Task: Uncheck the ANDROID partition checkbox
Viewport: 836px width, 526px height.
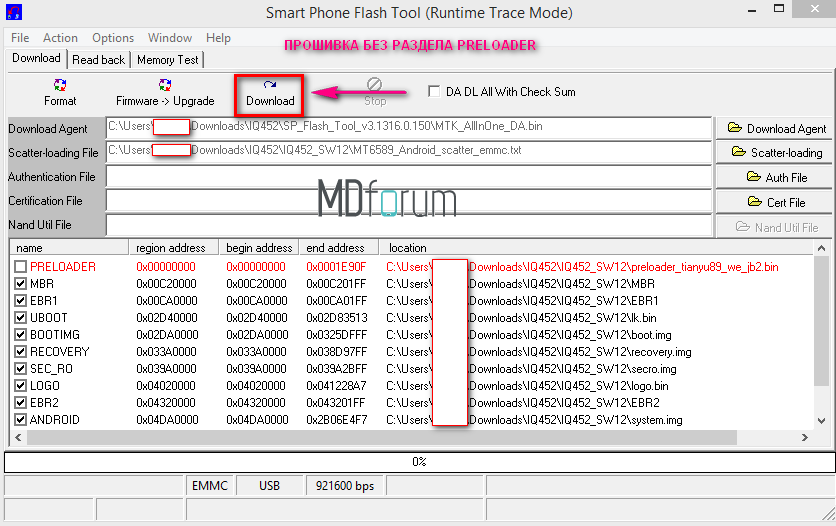Action: (x=20, y=419)
